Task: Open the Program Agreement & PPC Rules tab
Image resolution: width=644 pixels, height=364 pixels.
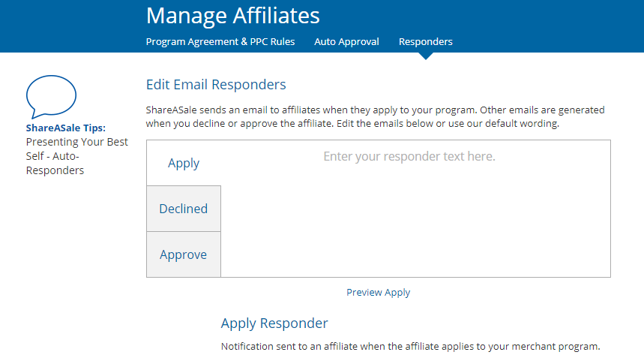Action: [220, 41]
